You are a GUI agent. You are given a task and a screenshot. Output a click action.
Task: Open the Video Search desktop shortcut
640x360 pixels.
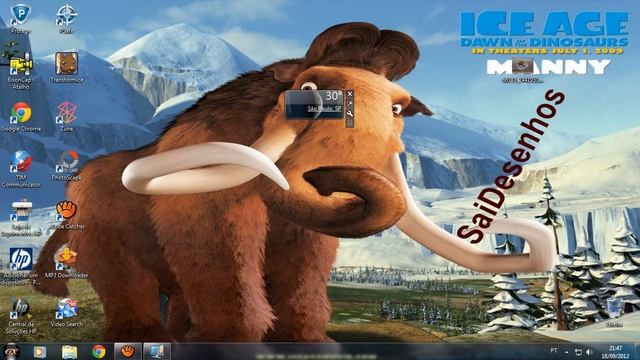tap(67, 312)
